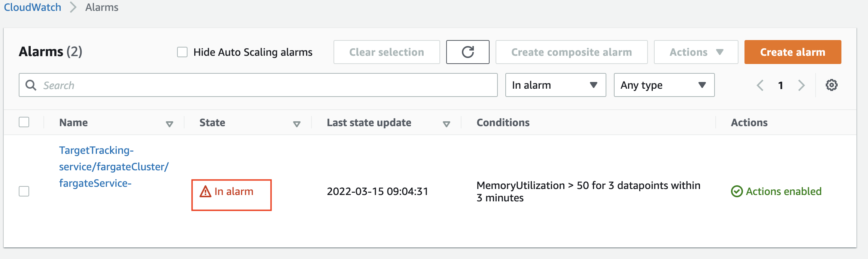Open the TargetTracking-service alarm link

114,167
